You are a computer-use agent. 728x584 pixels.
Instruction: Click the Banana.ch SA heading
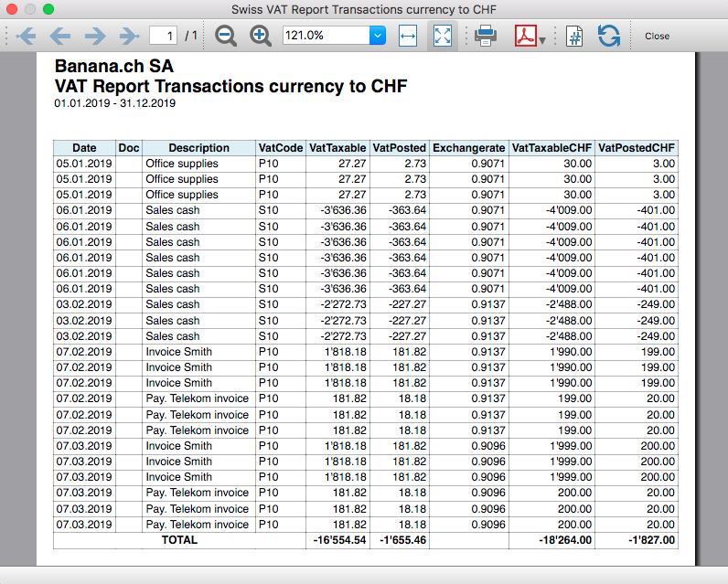click(x=114, y=67)
